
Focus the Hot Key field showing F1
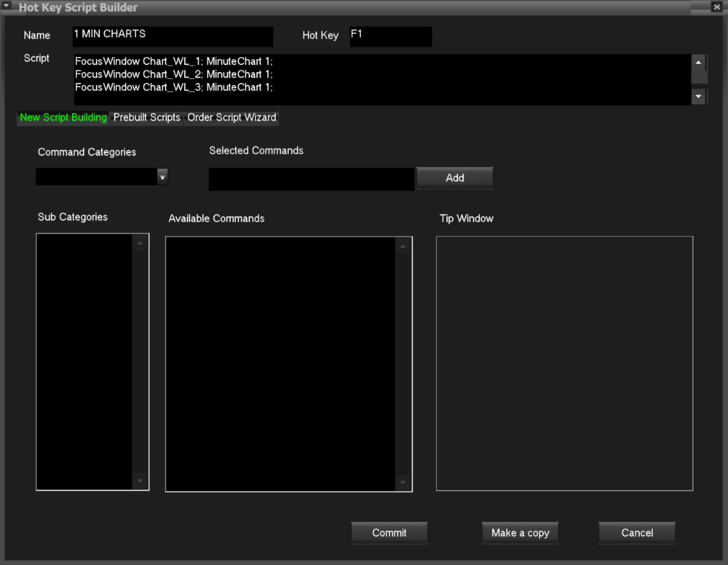(390, 36)
